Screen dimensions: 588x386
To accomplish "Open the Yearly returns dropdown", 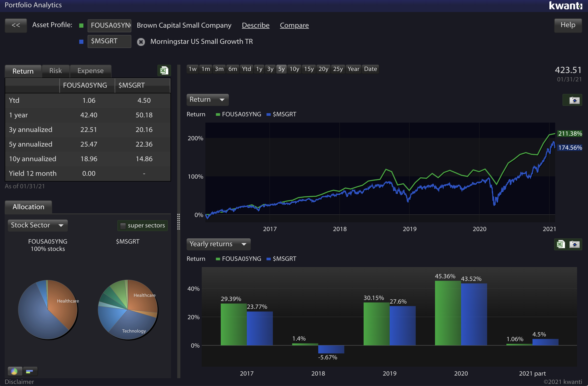I will point(218,244).
